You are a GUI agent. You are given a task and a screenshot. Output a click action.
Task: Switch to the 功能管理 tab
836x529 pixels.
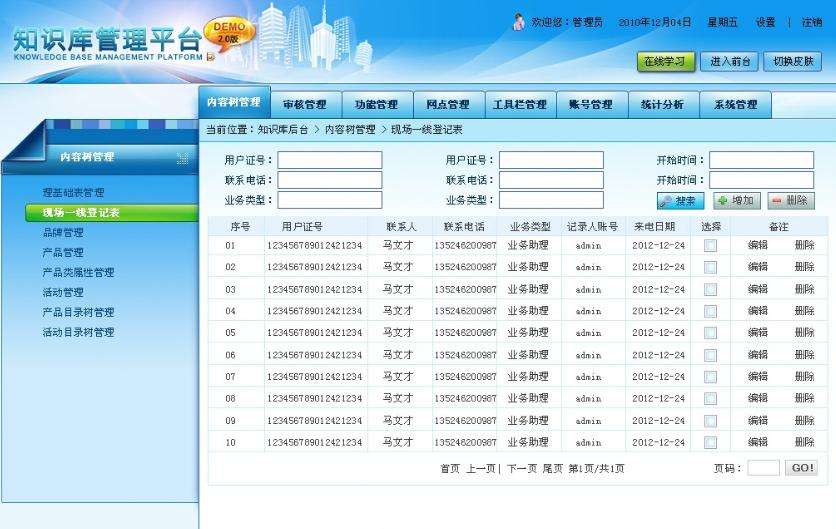click(377, 105)
